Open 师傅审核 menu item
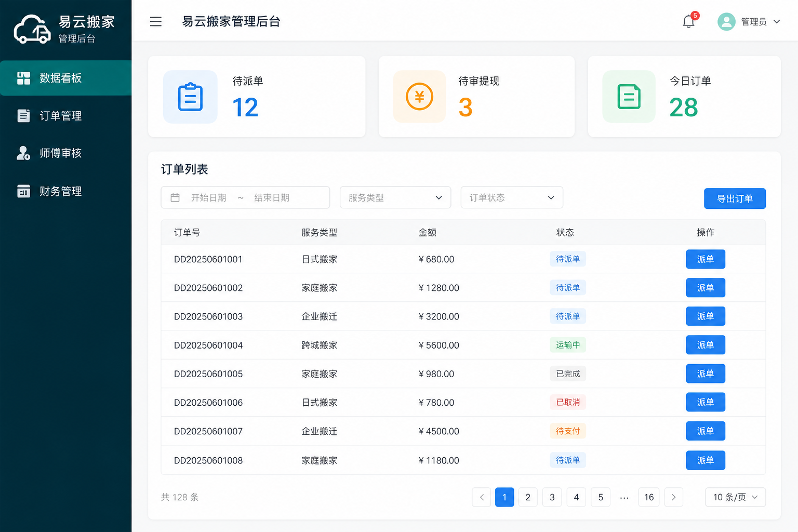The height and width of the screenshot is (532, 798). click(x=66, y=153)
